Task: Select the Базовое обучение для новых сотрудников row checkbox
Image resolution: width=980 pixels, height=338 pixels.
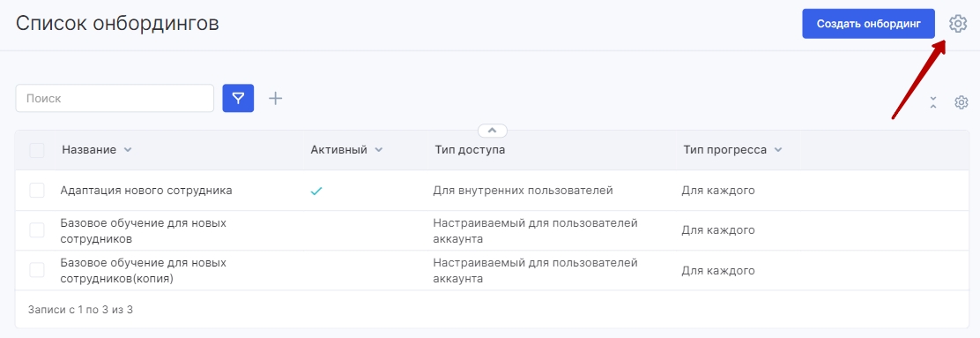Action: pyautogui.click(x=37, y=230)
